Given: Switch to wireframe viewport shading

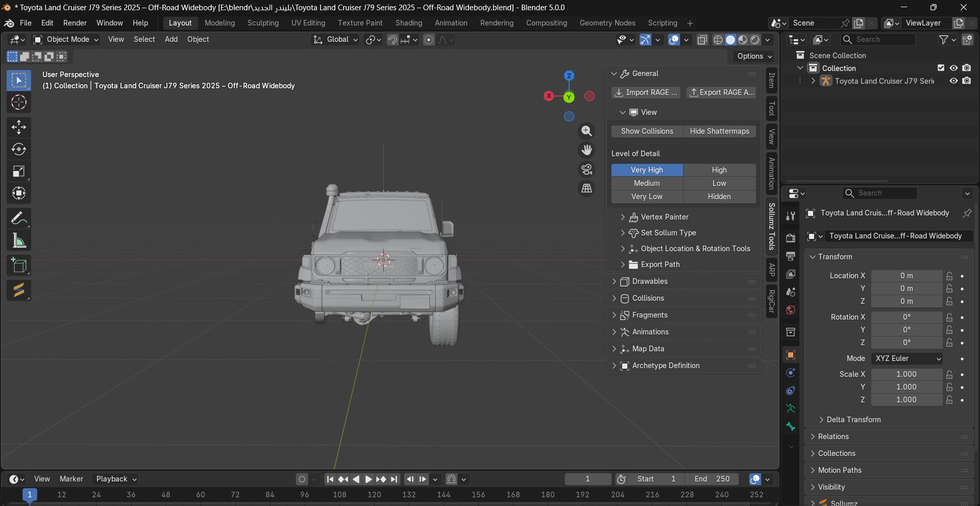Looking at the screenshot, I should click(718, 40).
